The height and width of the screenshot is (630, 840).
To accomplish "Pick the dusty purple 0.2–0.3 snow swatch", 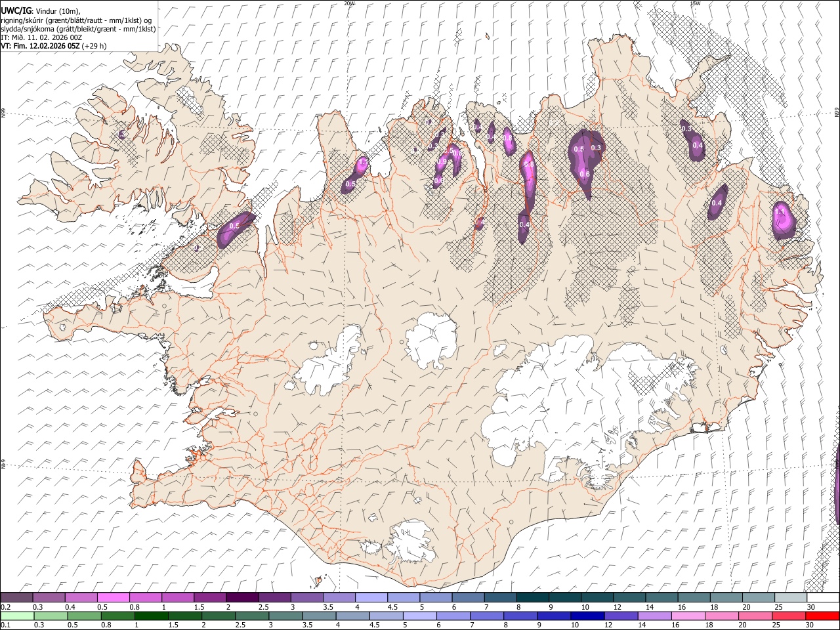I will (x=17, y=598).
